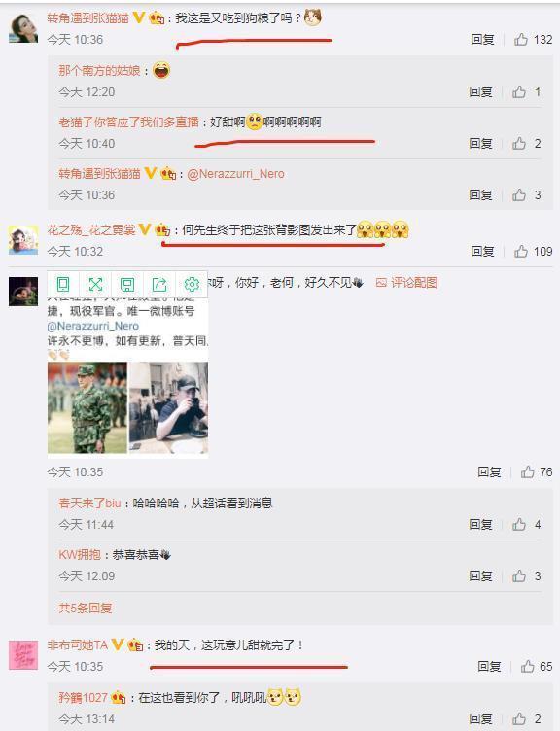The image size is (560, 731).
Task: Reply to 转角遇到张猫猫's top comment
Action: [482, 40]
